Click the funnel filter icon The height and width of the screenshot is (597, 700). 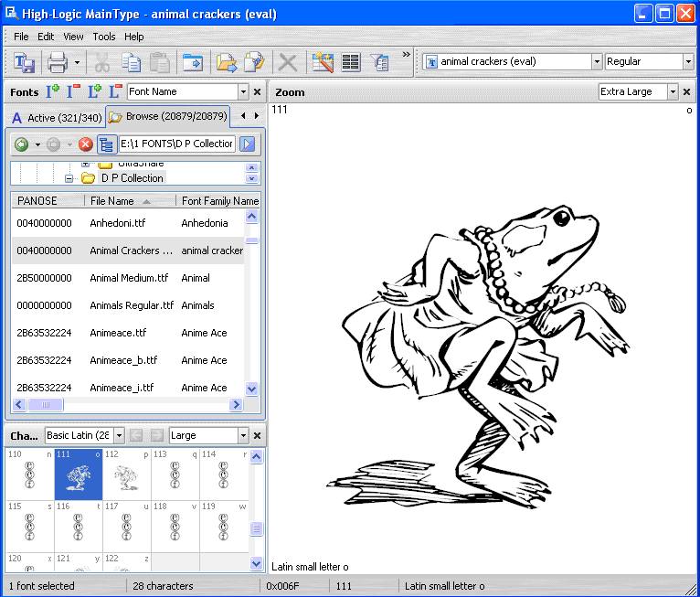tap(379, 62)
